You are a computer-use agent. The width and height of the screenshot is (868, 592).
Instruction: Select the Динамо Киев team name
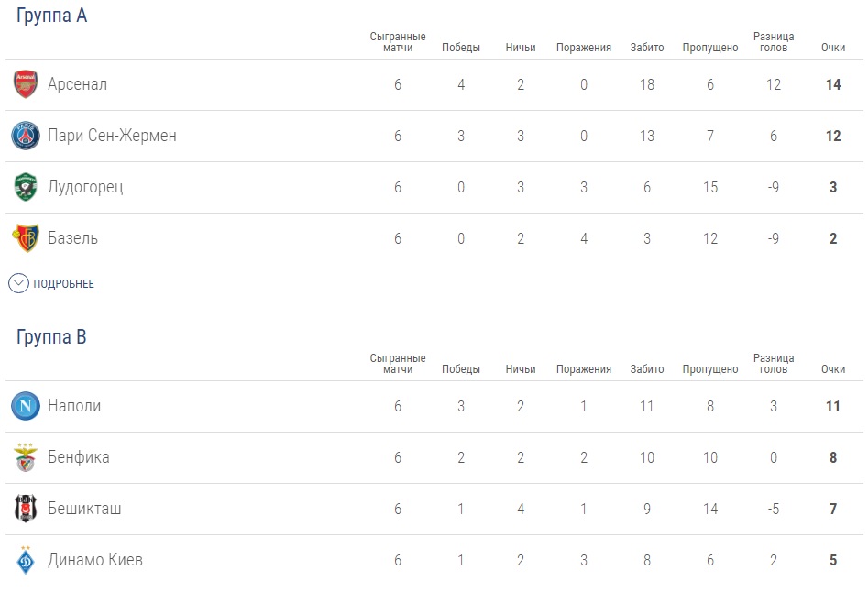(95, 560)
